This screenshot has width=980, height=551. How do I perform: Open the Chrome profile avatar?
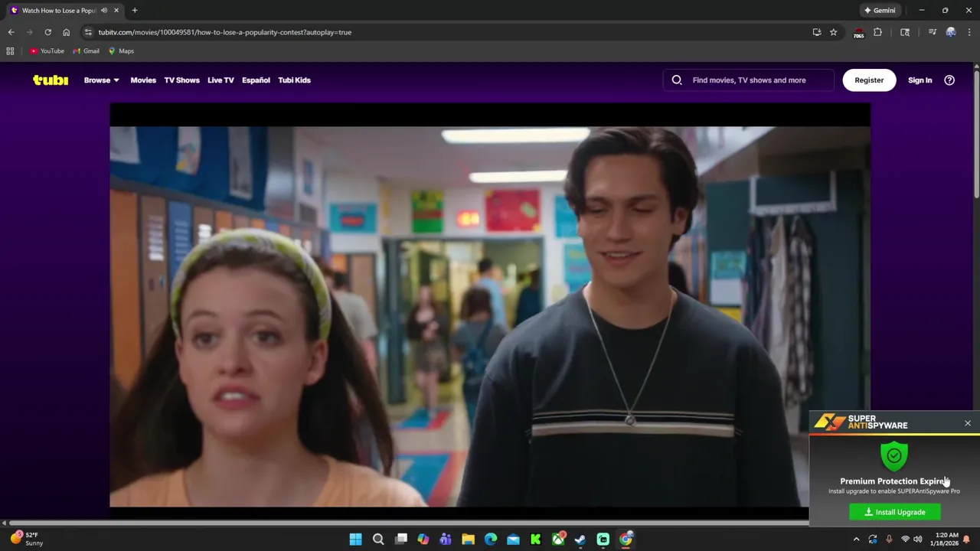click(x=951, y=32)
